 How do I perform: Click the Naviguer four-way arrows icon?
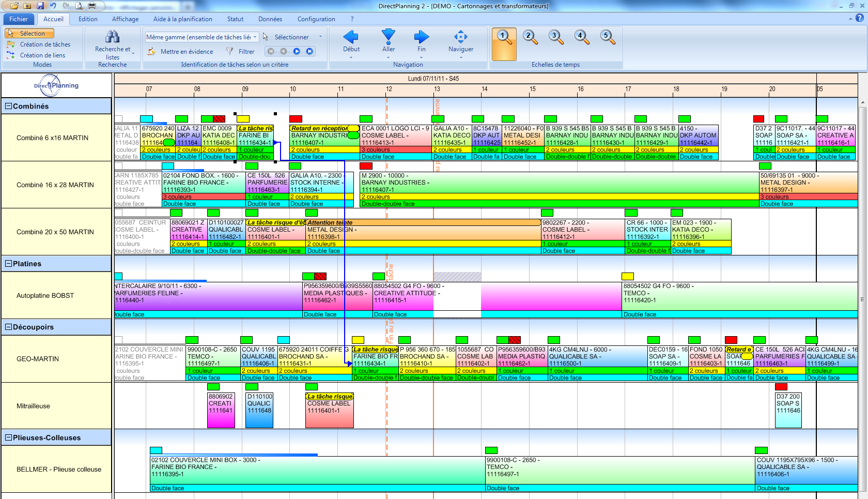(x=461, y=36)
